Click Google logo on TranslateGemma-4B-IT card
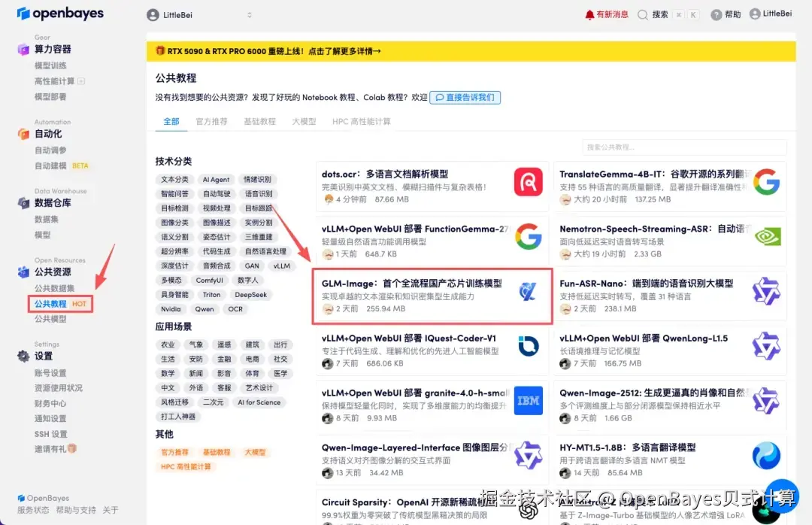 tap(766, 182)
